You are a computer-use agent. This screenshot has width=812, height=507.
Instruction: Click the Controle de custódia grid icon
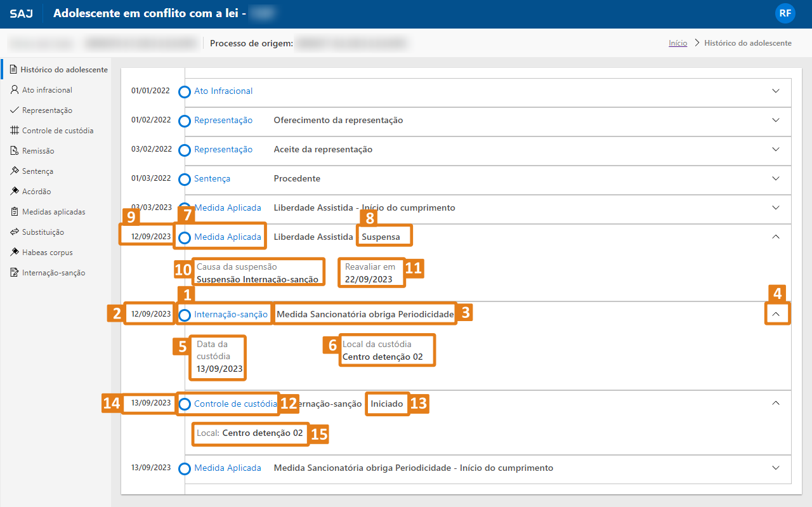(15, 131)
